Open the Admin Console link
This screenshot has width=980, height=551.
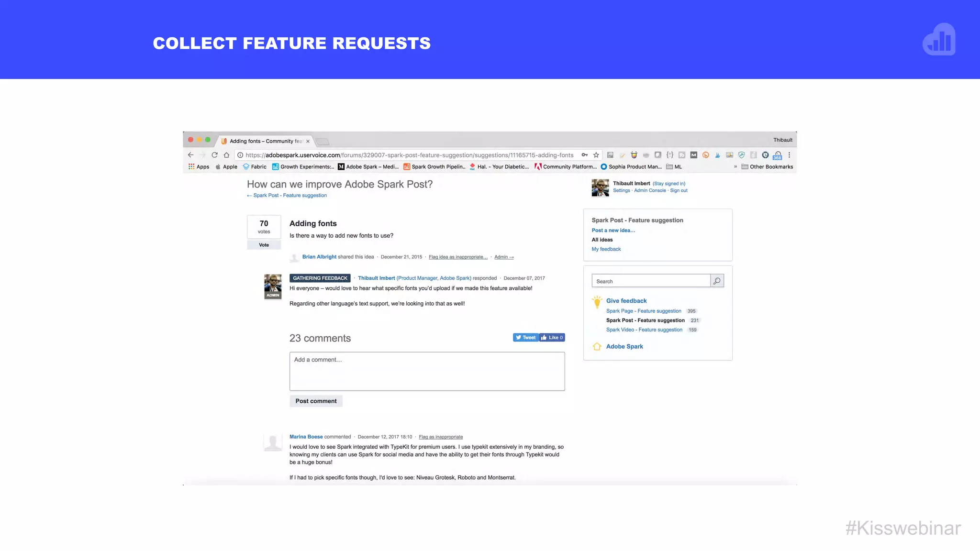click(650, 191)
